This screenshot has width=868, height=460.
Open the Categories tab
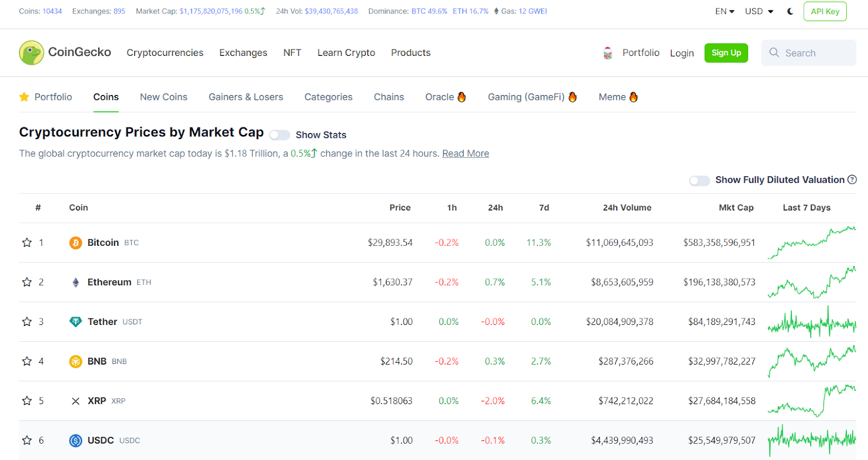pyautogui.click(x=328, y=97)
